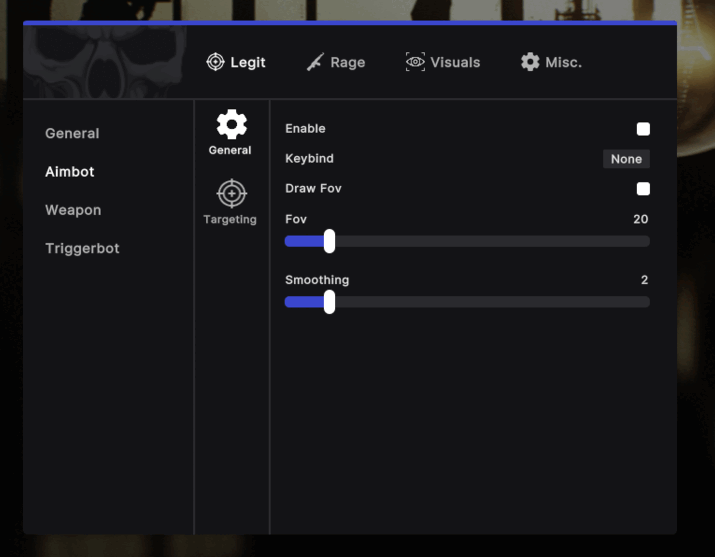Image resolution: width=715 pixels, height=557 pixels.
Task: Switch to the Legit tab label
Action: 248,62
